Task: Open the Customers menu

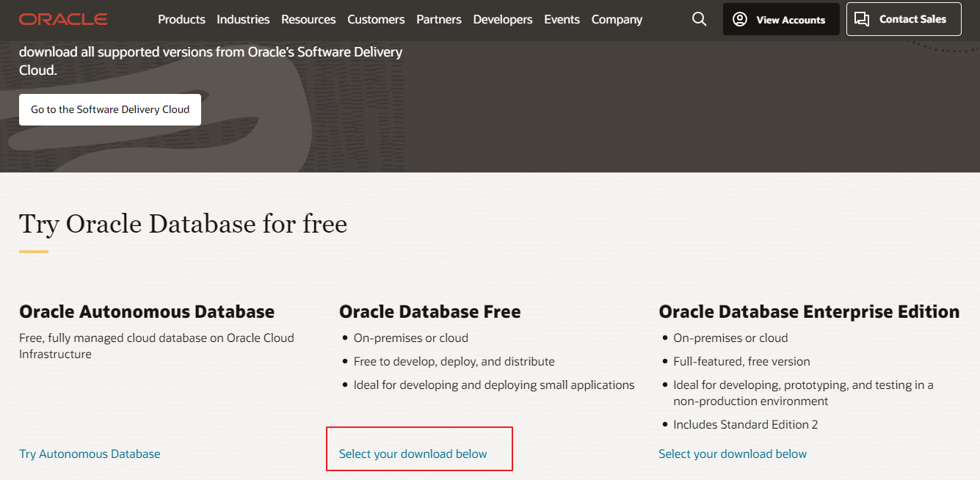Action: click(x=376, y=20)
